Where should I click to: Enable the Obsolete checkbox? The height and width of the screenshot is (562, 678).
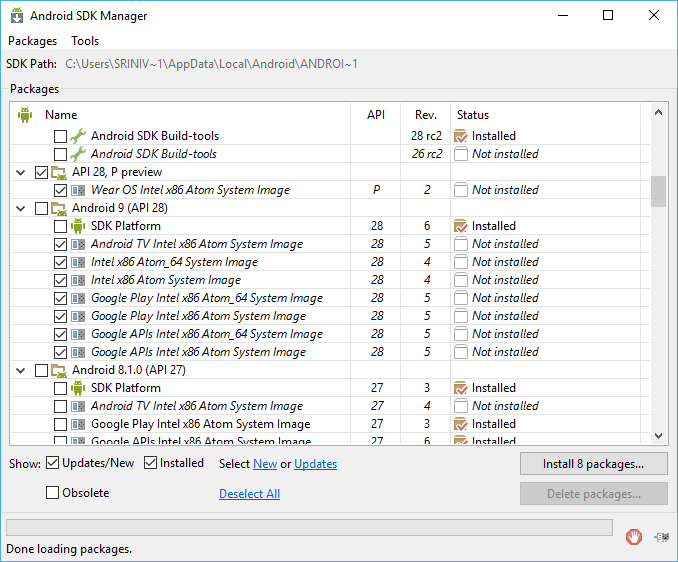click(x=53, y=493)
